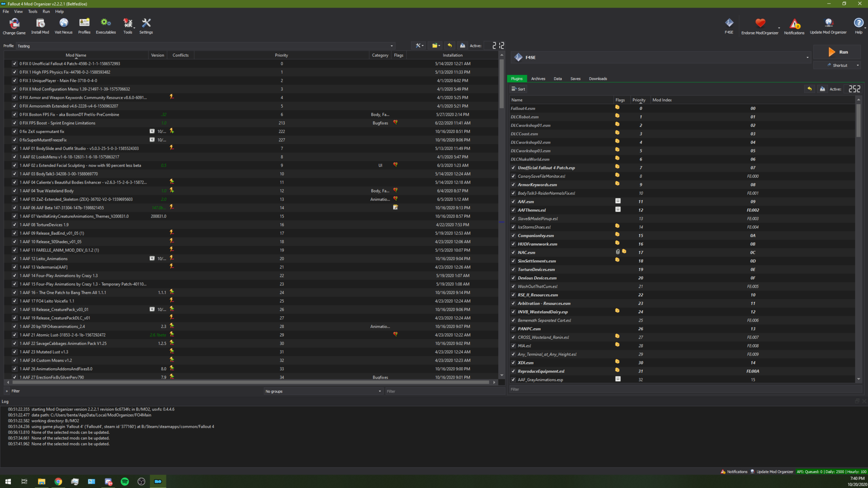The image size is (868, 488).
Task: Click the flag icon of Fallout4.esm plugin
Action: (x=617, y=108)
